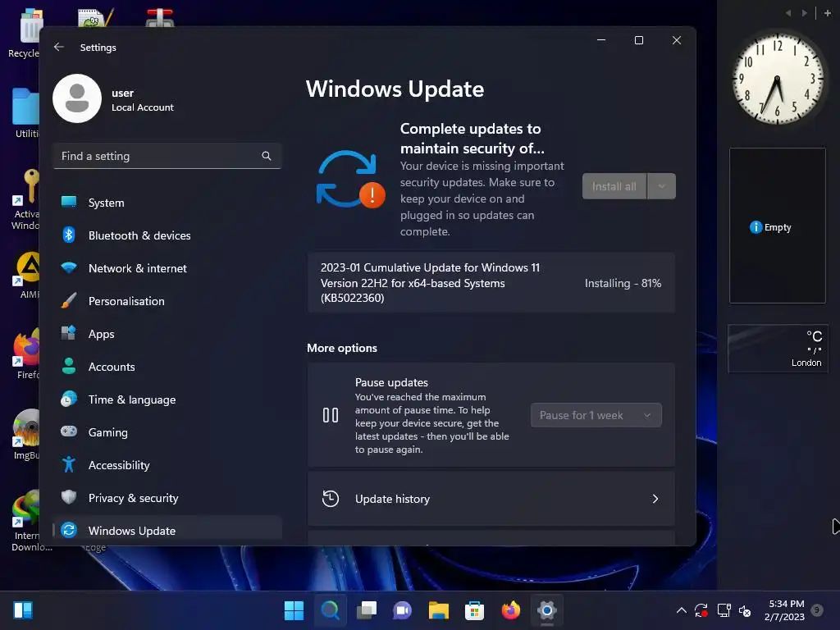This screenshot has height=630, width=840.
Task: Open Bluetooth & devices category
Action: tap(167, 235)
